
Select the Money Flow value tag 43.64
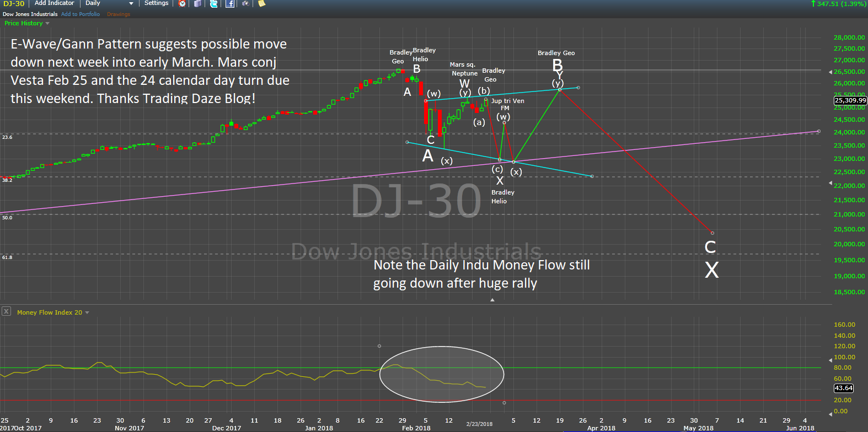coord(844,388)
